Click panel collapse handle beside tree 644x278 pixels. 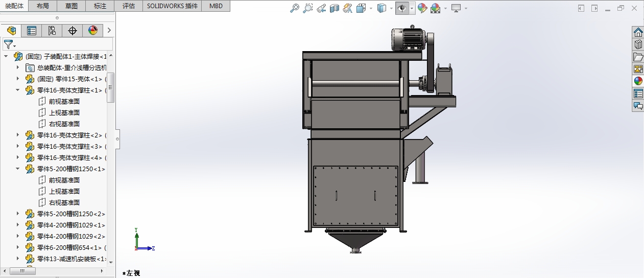click(x=117, y=138)
